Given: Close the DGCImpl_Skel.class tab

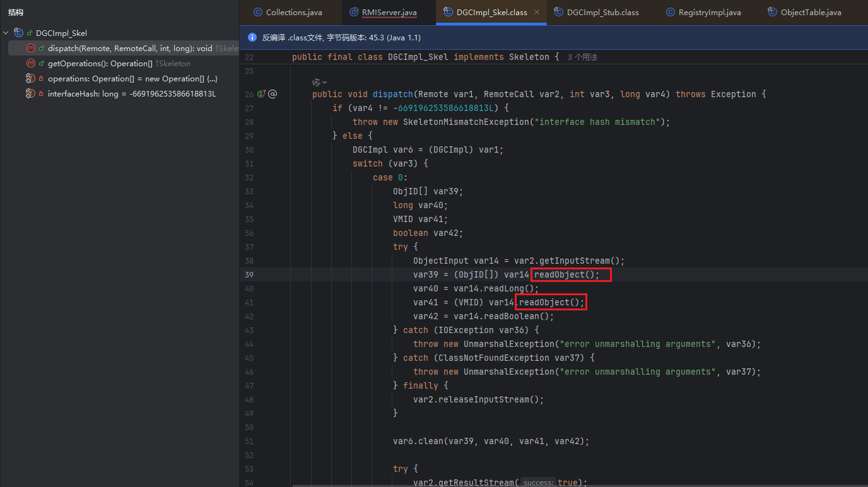Looking at the screenshot, I should pos(537,13).
